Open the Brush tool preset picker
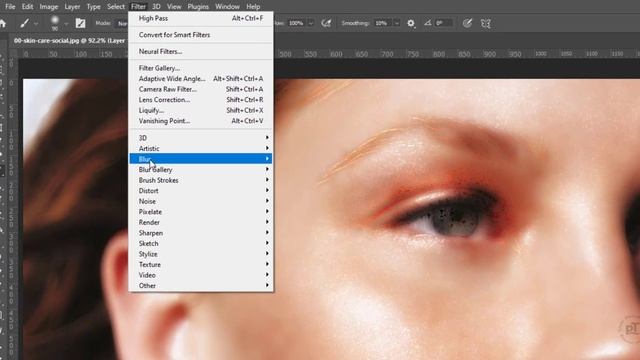Image resolution: width=640 pixels, height=360 pixels. tap(24, 24)
